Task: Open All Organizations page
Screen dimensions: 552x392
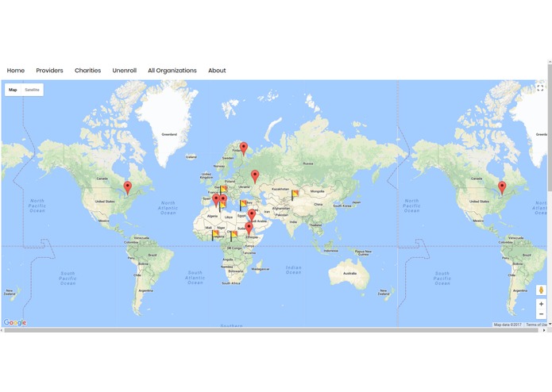Action: point(172,71)
